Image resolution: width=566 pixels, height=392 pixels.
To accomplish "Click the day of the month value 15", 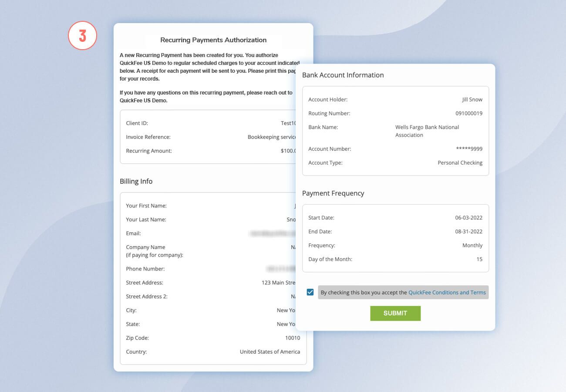I will tap(479, 259).
